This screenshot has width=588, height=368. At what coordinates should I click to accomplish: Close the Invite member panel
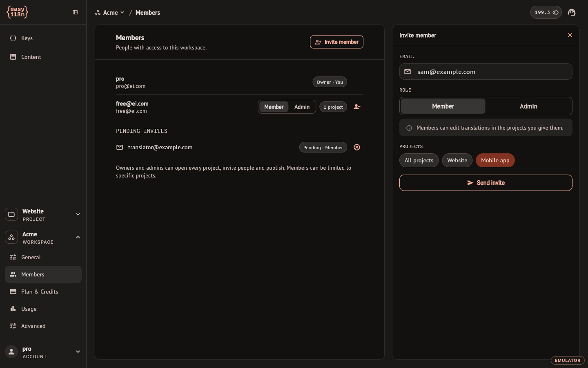point(570,35)
